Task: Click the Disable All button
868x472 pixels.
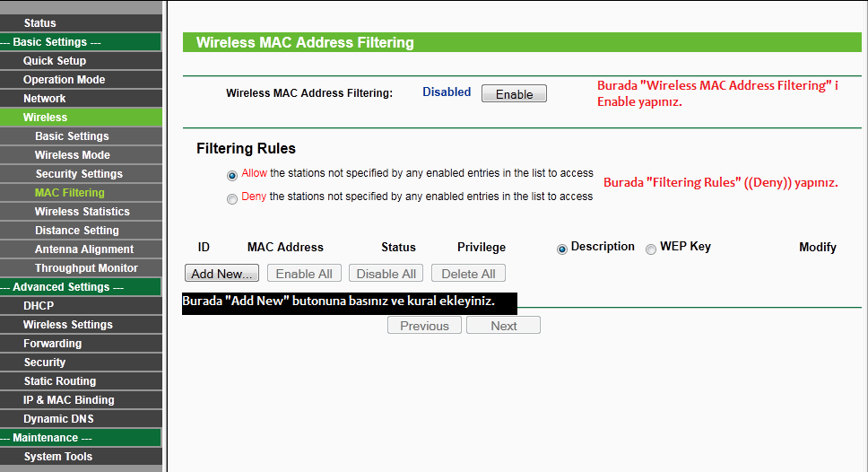Action: [386, 274]
